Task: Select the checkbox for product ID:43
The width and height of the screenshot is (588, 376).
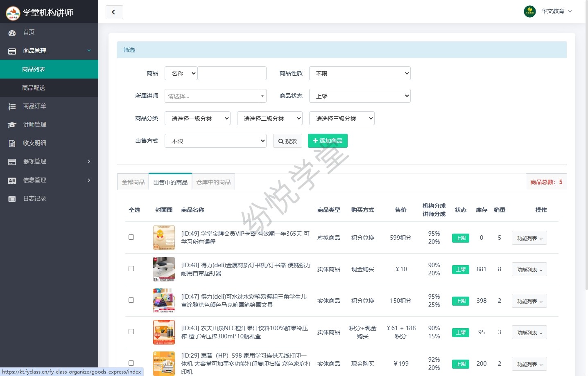Action: [131, 332]
